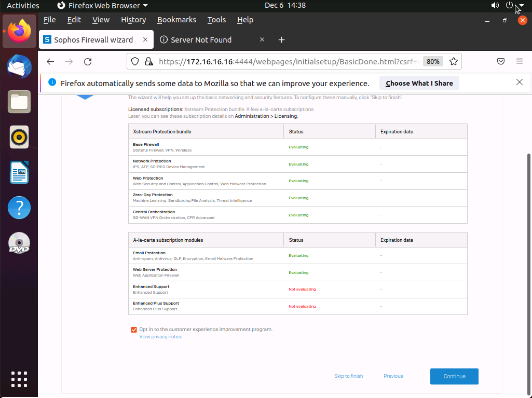Open a new tab with plus icon

pyautogui.click(x=281, y=40)
